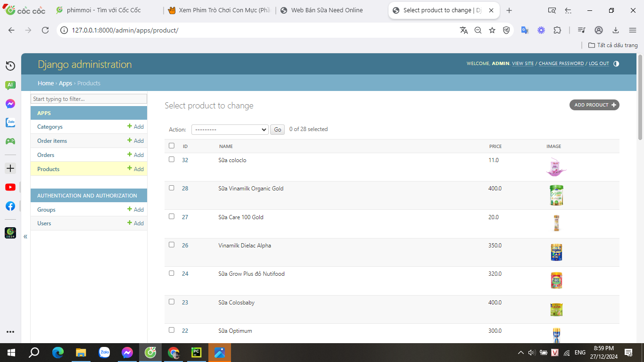Click the ADD PRODUCT button
Image resolution: width=644 pixels, height=362 pixels.
[x=594, y=105]
